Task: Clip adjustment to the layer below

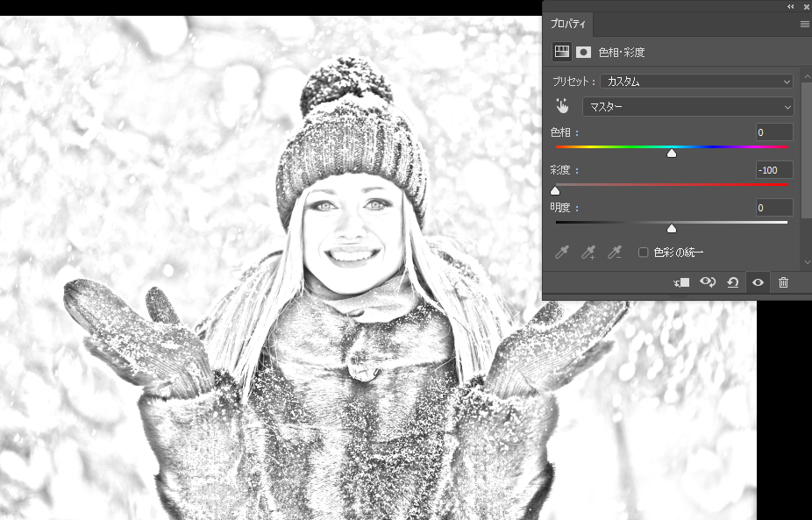Action: click(681, 282)
